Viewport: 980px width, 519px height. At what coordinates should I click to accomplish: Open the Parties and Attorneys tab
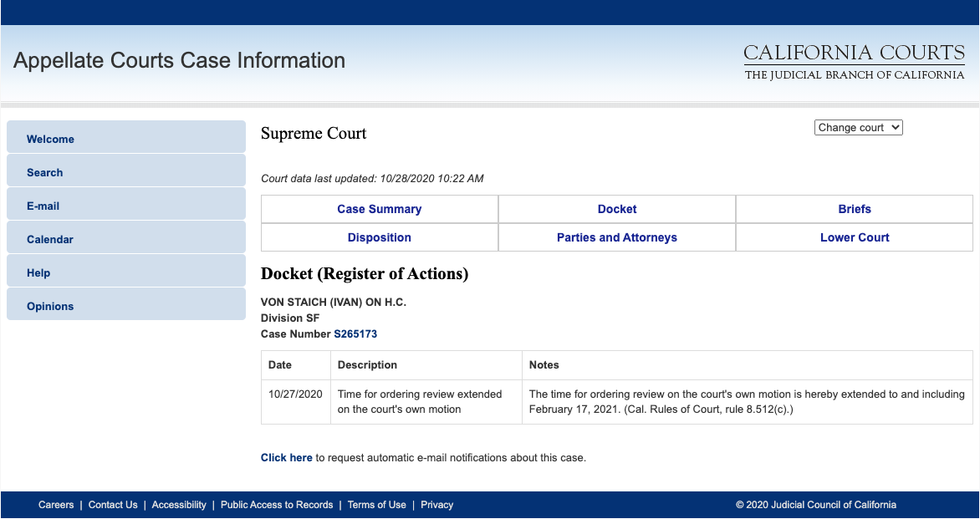coord(617,237)
